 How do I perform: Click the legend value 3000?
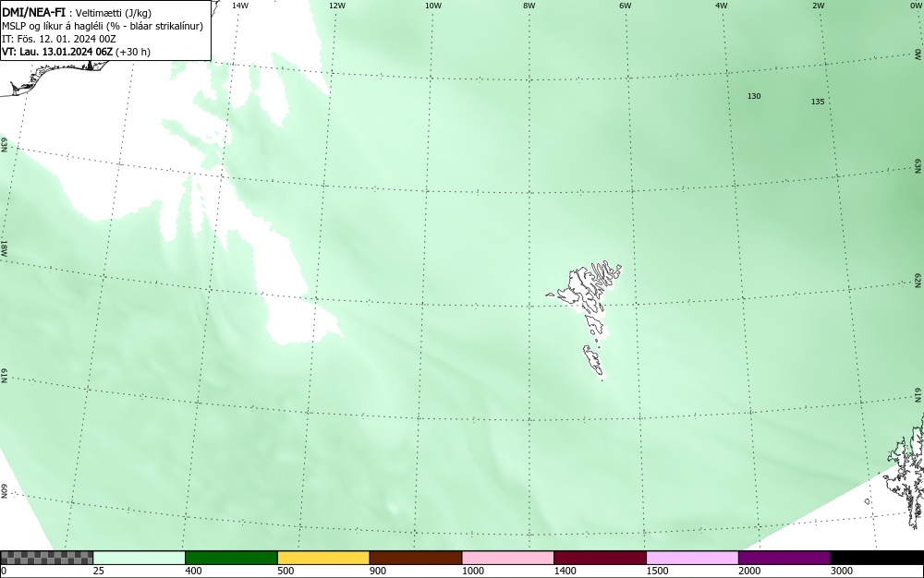point(842,571)
